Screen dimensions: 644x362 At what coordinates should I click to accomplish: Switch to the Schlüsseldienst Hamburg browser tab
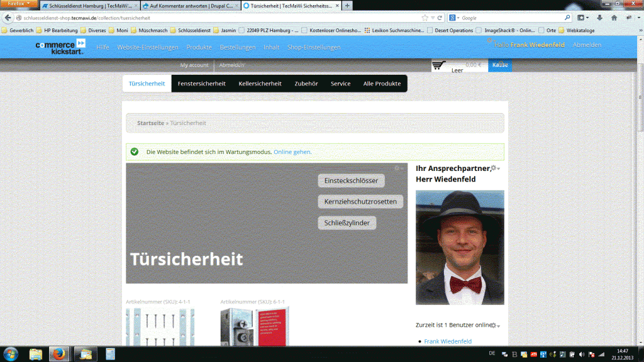click(x=90, y=6)
